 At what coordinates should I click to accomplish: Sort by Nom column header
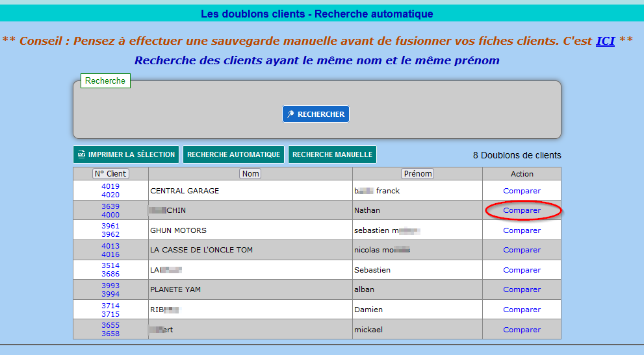point(250,173)
